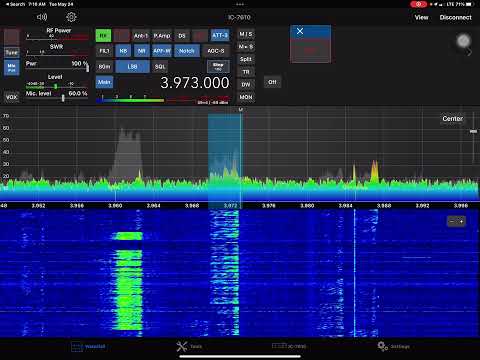The image size is (480, 360).
Task: Adjust the vertical spectrum reference slider
Action: point(473,131)
